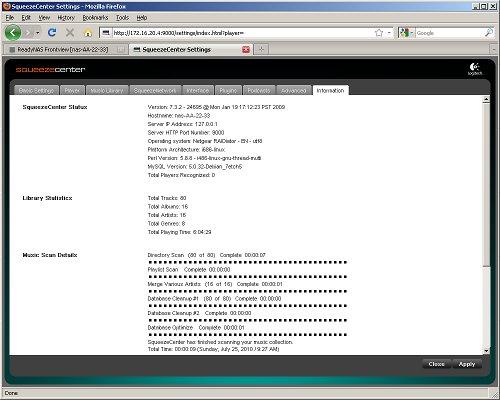Open the Edit menu
Image resolution: width=500 pixels, height=400 pixels.
(26, 18)
